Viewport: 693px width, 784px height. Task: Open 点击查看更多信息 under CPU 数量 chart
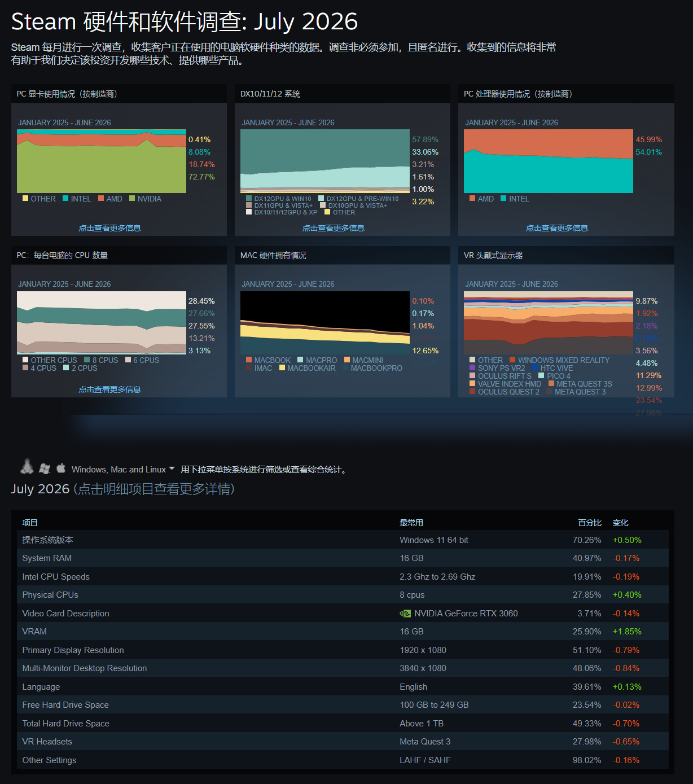[x=109, y=389]
